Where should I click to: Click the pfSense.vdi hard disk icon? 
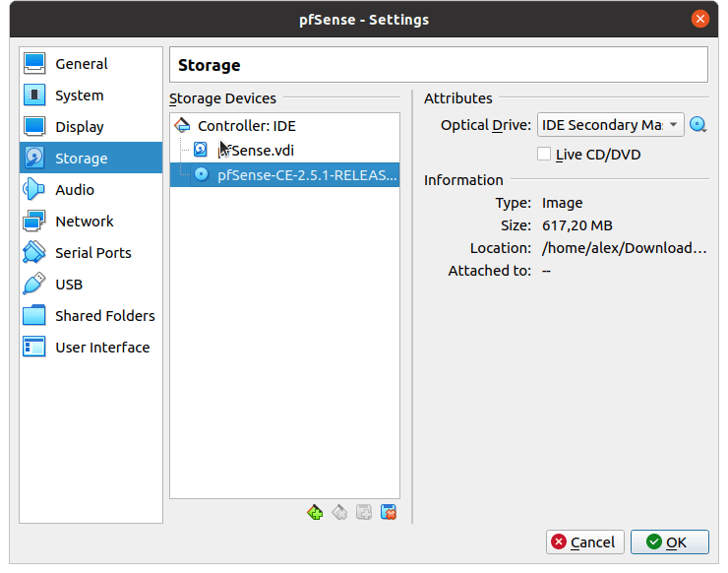coord(201,151)
